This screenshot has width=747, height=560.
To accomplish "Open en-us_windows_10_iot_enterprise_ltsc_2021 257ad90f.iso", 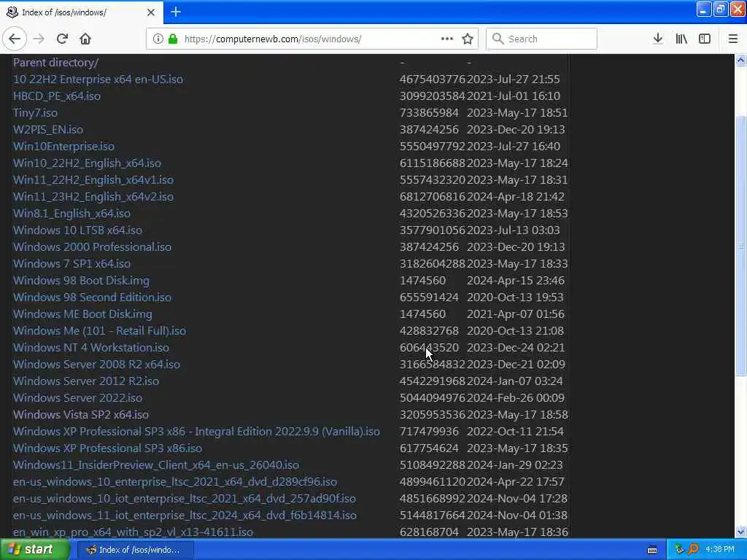I will coord(184,498).
